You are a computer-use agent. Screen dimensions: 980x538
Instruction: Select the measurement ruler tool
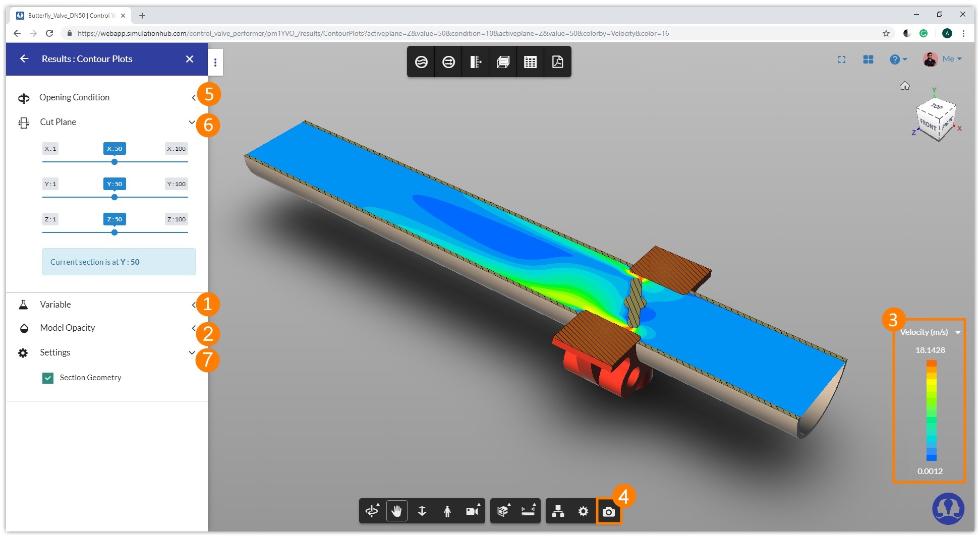pyautogui.click(x=528, y=511)
